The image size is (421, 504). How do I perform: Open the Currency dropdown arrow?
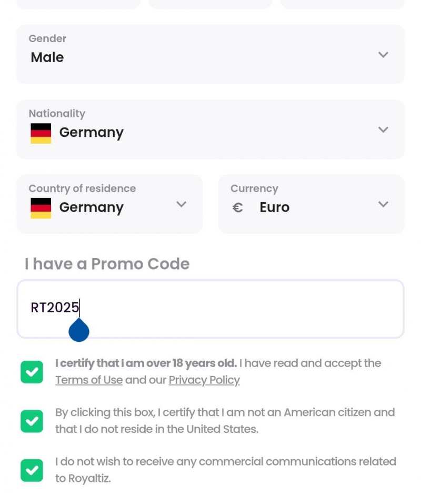(x=383, y=204)
